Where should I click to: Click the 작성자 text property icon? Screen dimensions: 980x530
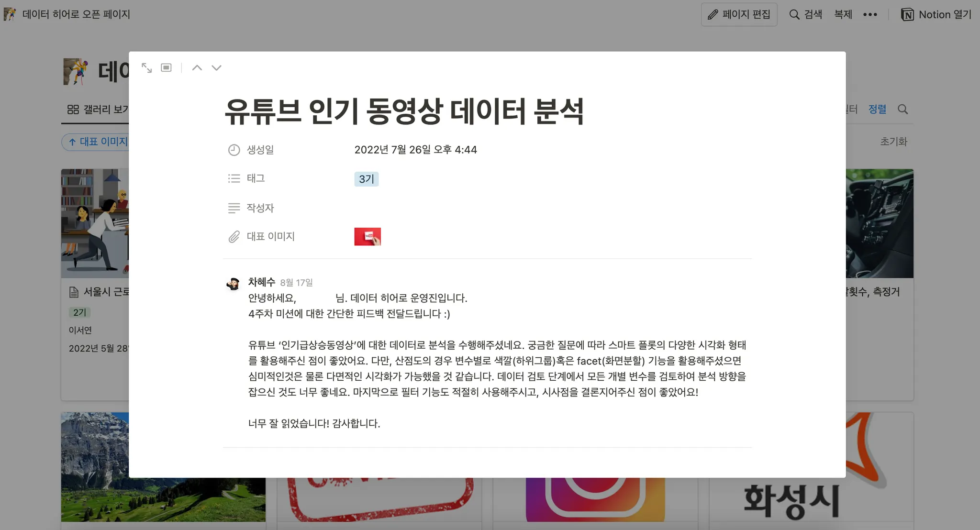click(x=234, y=208)
